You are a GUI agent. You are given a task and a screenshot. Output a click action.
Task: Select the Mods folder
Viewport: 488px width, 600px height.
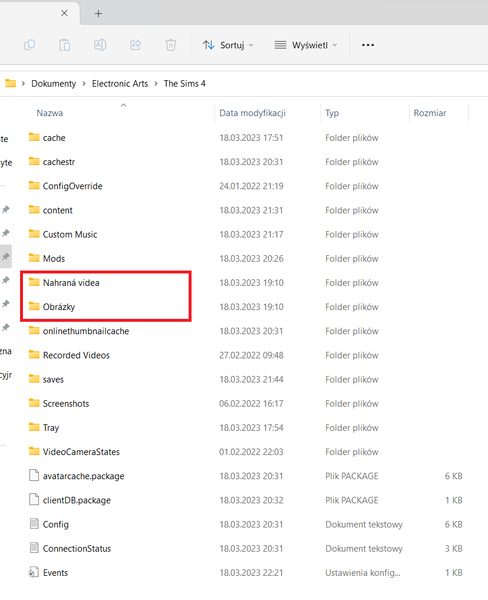pyautogui.click(x=54, y=258)
